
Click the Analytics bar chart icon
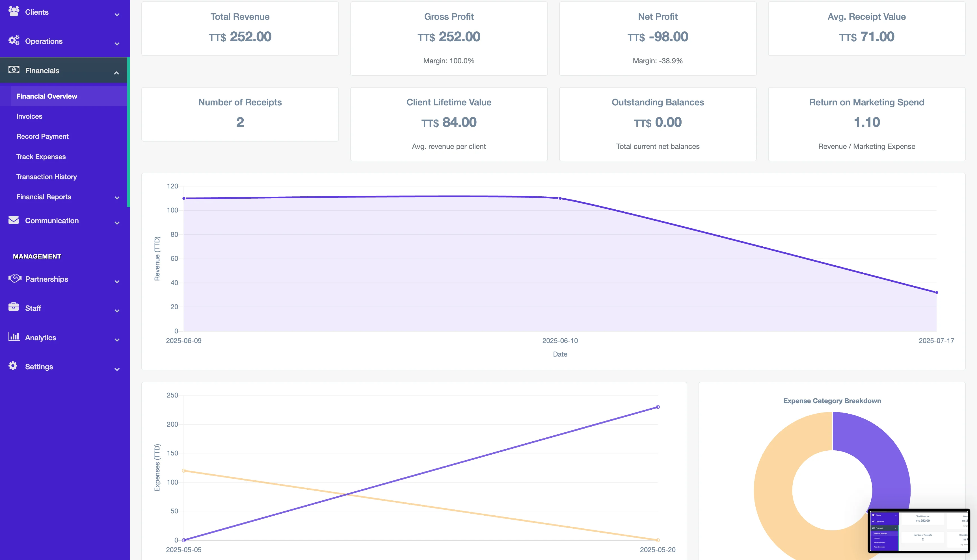click(x=14, y=337)
